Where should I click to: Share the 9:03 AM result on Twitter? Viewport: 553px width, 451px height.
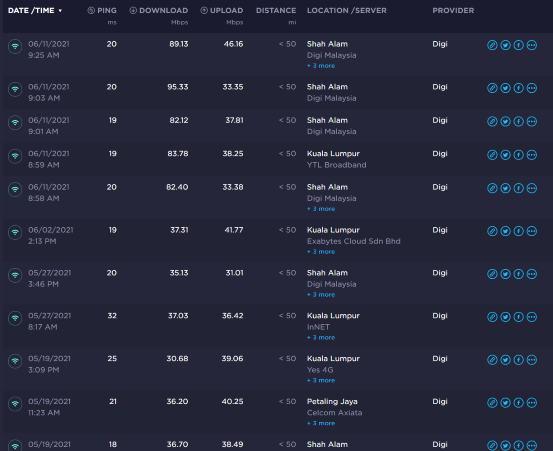click(x=505, y=88)
